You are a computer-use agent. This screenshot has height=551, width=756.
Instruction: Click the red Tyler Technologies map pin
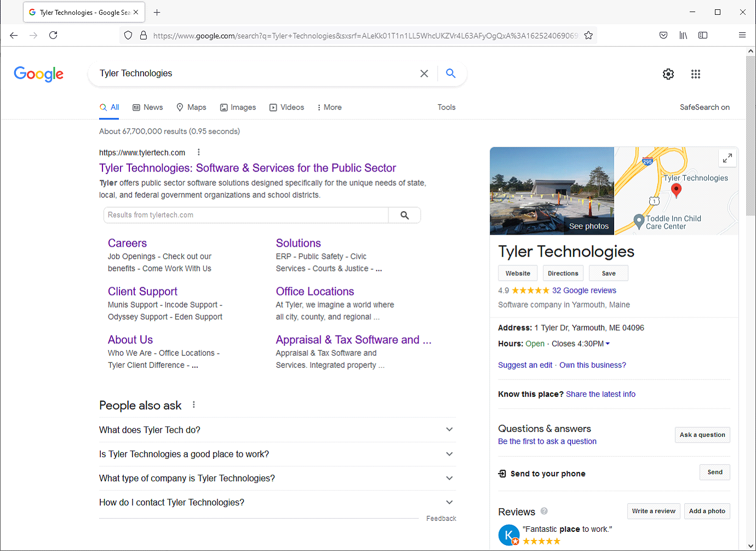pyautogui.click(x=677, y=190)
